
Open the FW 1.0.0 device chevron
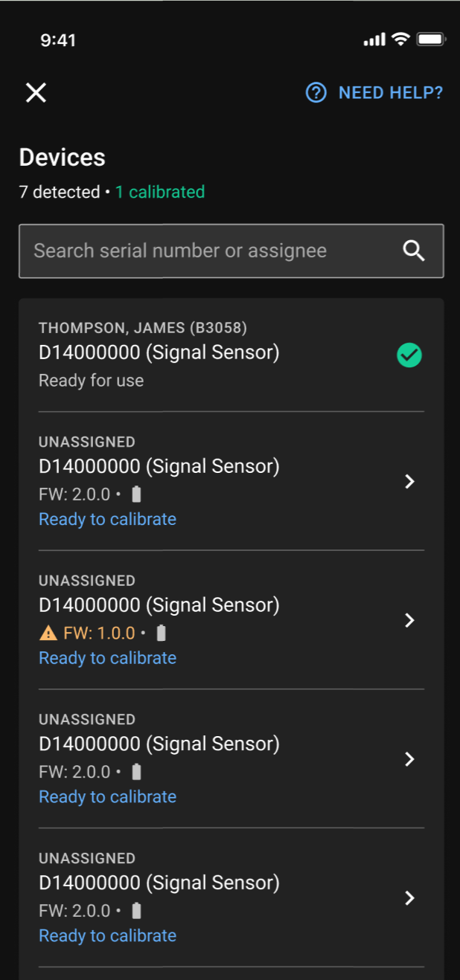tap(409, 620)
